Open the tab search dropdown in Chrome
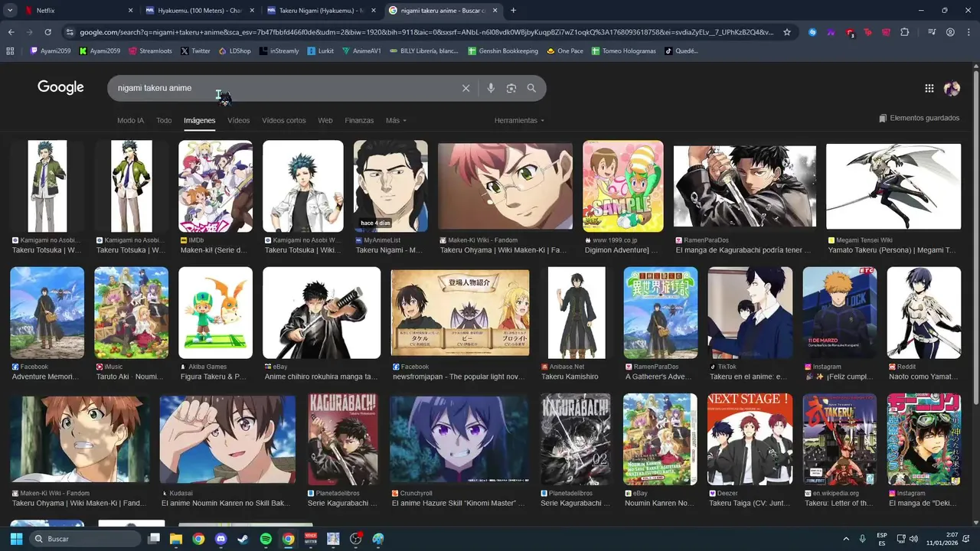980x551 pixels. click(x=10, y=11)
